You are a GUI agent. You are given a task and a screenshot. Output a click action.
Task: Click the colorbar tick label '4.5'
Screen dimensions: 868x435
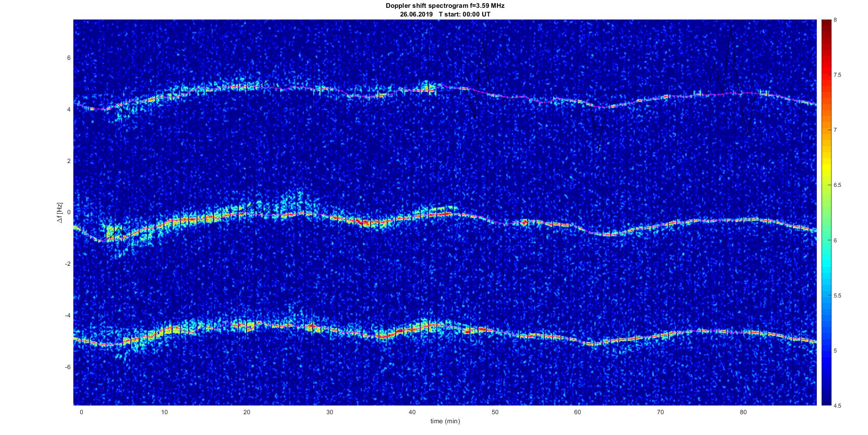[x=838, y=406]
